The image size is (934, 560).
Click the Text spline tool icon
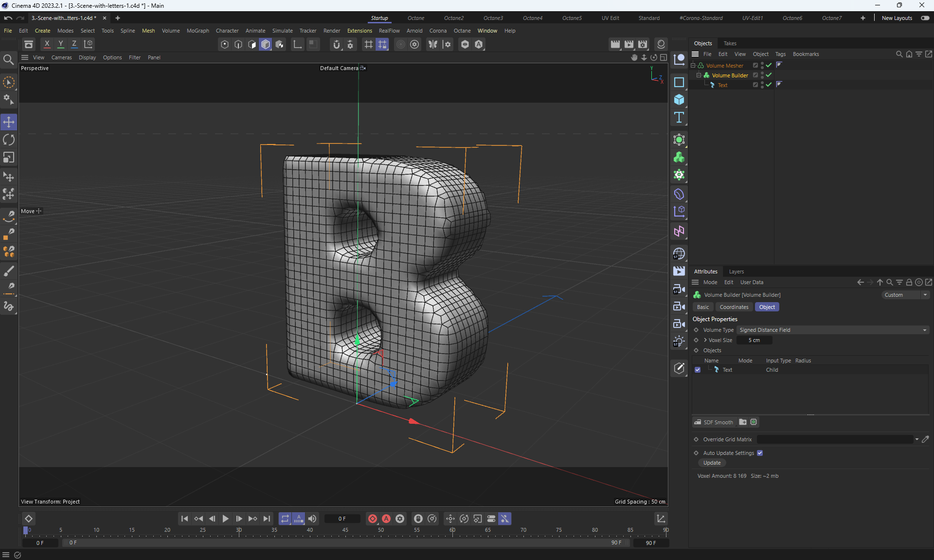point(679,117)
